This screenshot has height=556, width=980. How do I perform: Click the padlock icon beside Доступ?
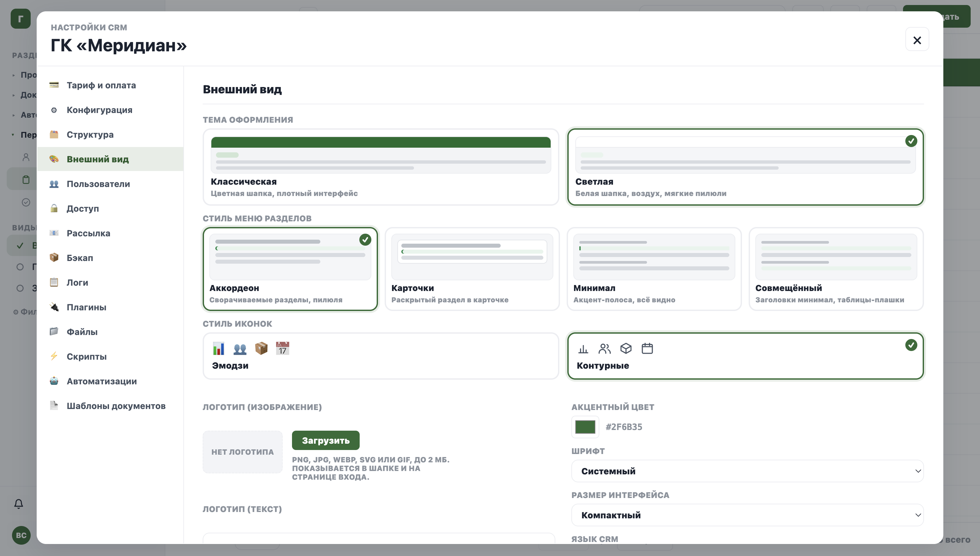54,208
